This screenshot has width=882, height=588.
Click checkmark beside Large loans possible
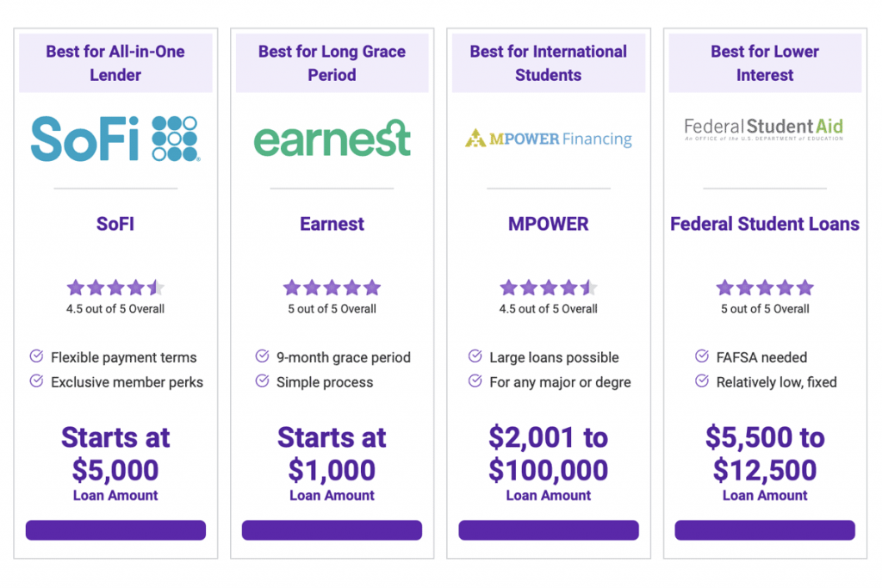(475, 356)
